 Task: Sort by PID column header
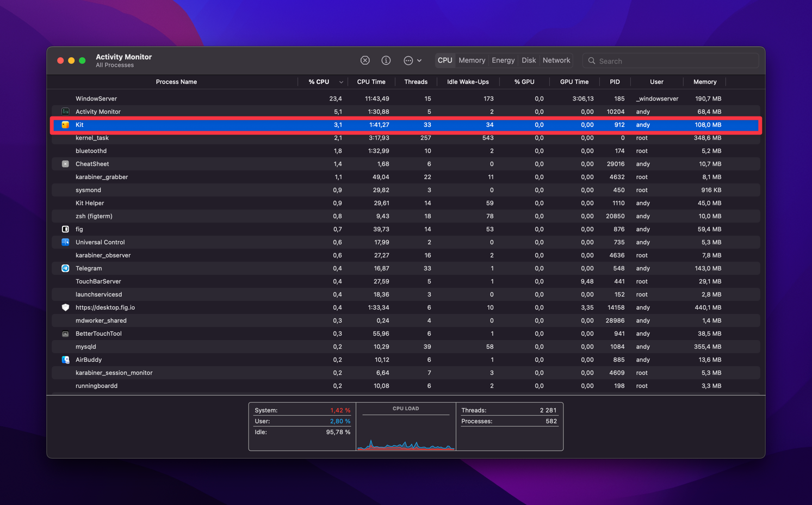tap(615, 82)
